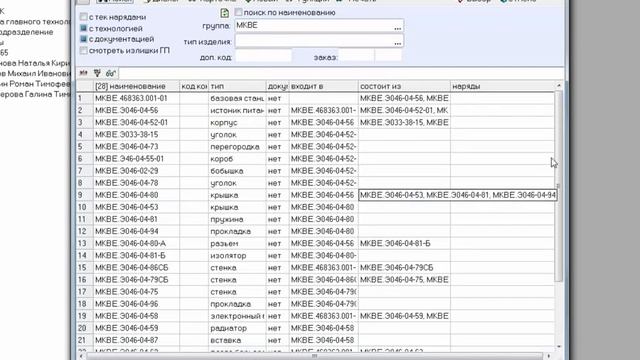Click the up arrow of the vertical scrollbar
Image resolution: width=640 pixels, height=360 pixels.
click(x=559, y=86)
